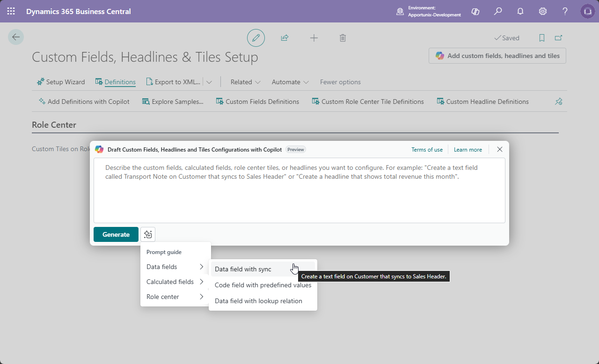Open Custom Headline Definitions
This screenshot has height=364, width=599.
(x=482, y=102)
